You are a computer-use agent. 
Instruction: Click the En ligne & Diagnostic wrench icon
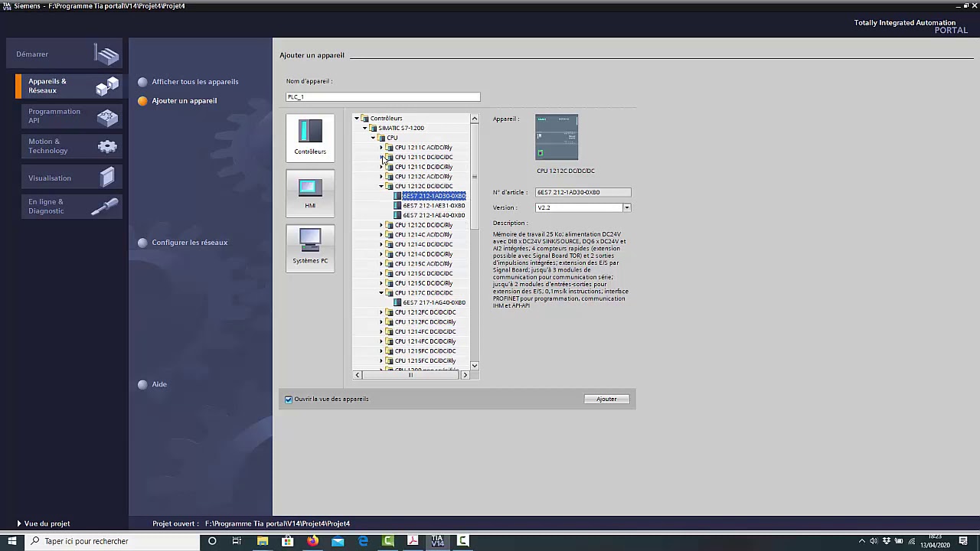(x=106, y=207)
